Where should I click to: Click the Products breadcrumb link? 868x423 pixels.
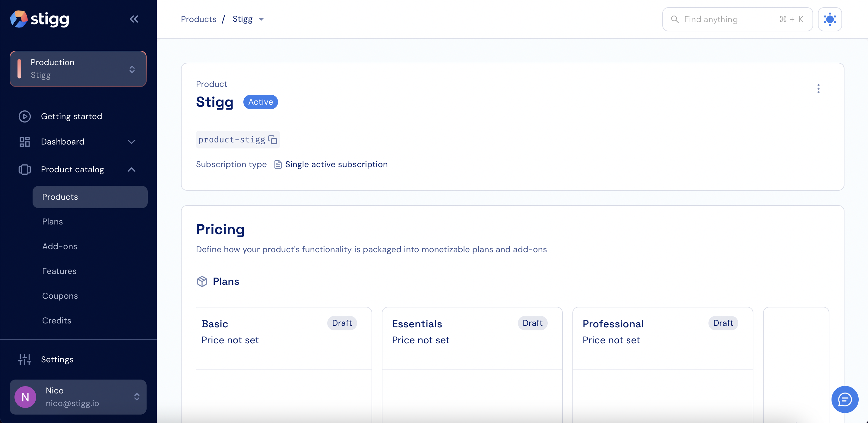coord(198,19)
